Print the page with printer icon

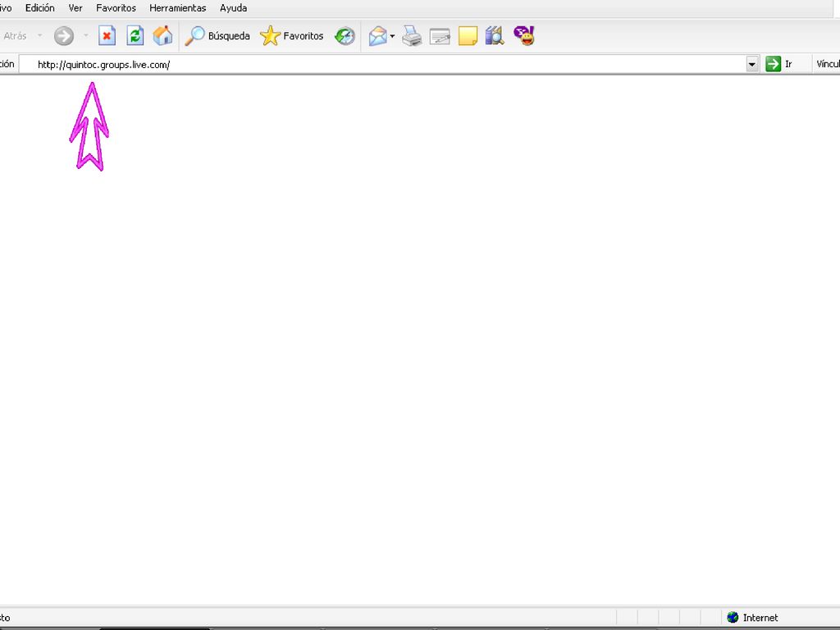pos(412,36)
